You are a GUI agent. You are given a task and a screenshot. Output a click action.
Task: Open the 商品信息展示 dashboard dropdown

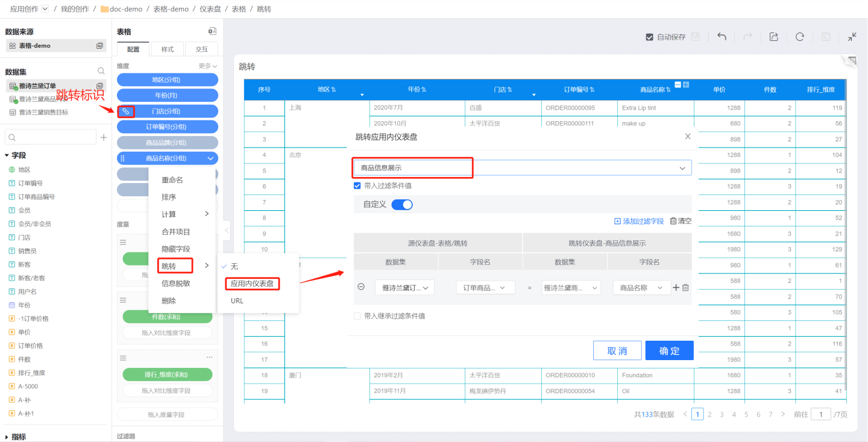click(x=522, y=168)
